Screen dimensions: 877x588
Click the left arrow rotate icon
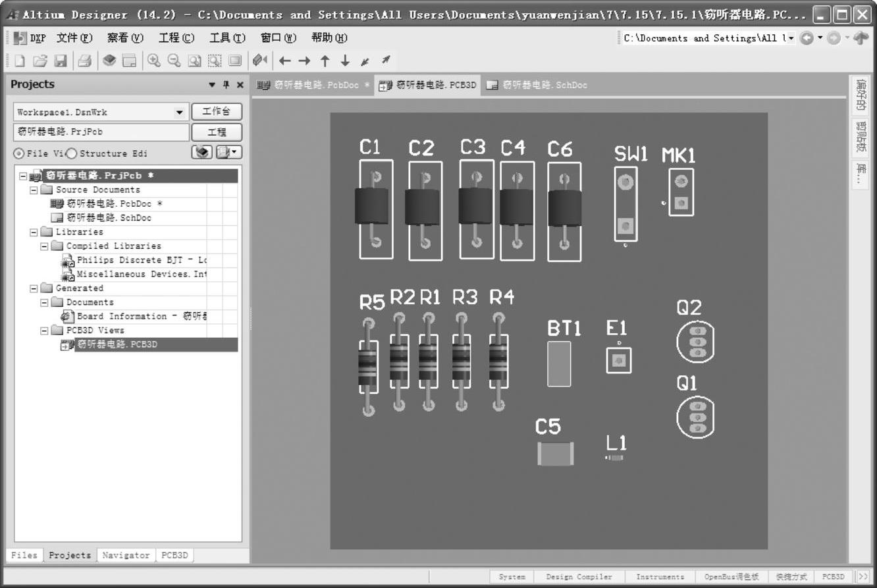pyautogui.click(x=284, y=61)
